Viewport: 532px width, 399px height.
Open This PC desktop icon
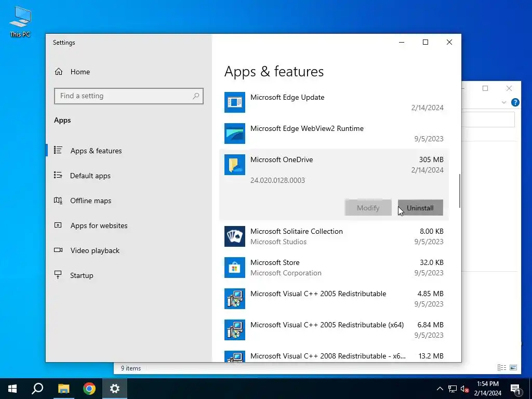20,21
